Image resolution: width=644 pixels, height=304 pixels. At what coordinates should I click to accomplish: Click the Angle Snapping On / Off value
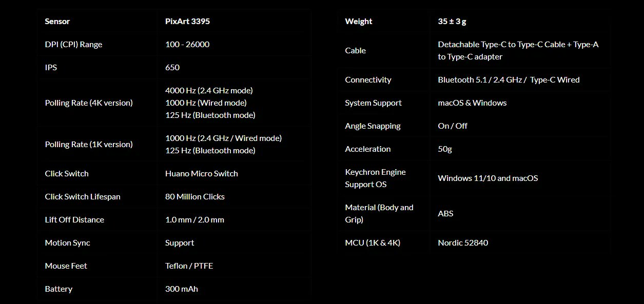tap(453, 126)
